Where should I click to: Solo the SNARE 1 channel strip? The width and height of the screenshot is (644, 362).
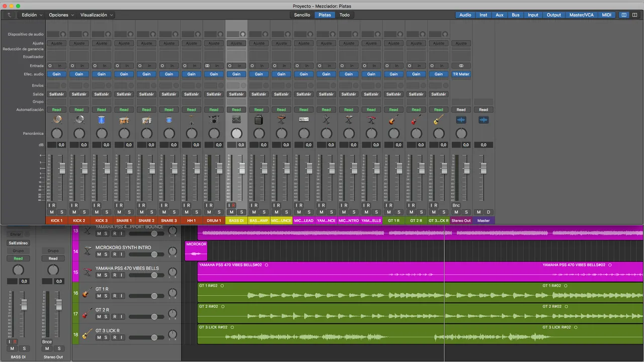129,212
